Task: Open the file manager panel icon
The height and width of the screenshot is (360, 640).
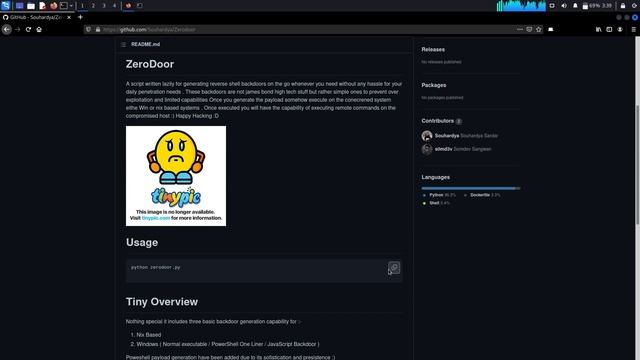Action: point(31,6)
